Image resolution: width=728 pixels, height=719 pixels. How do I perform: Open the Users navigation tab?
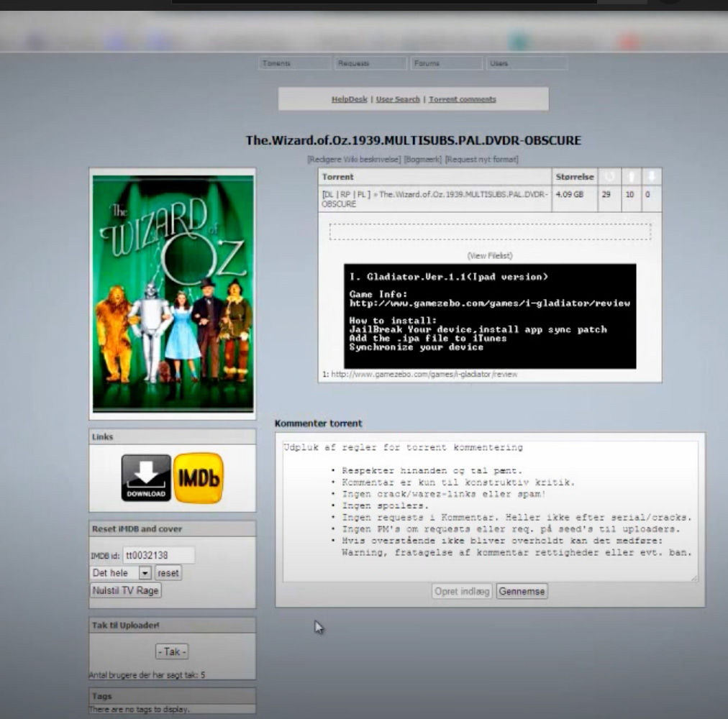click(527, 63)
